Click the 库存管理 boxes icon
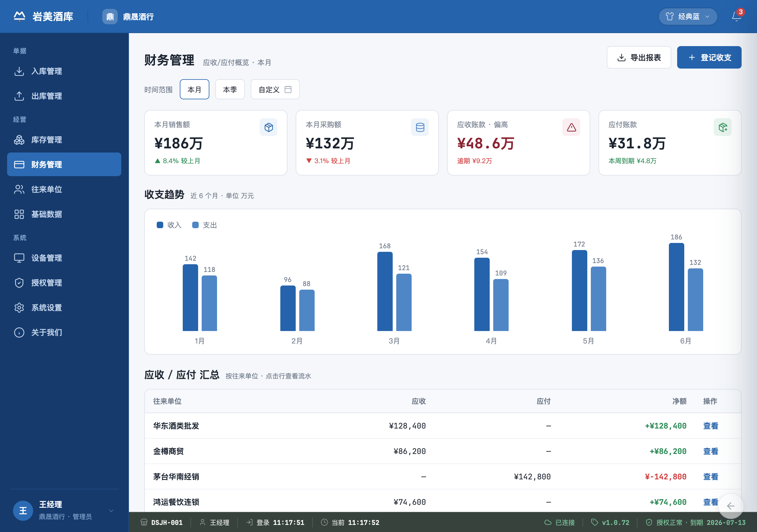The height and width of the screenshot is (532, 757). tap(19, 140)
